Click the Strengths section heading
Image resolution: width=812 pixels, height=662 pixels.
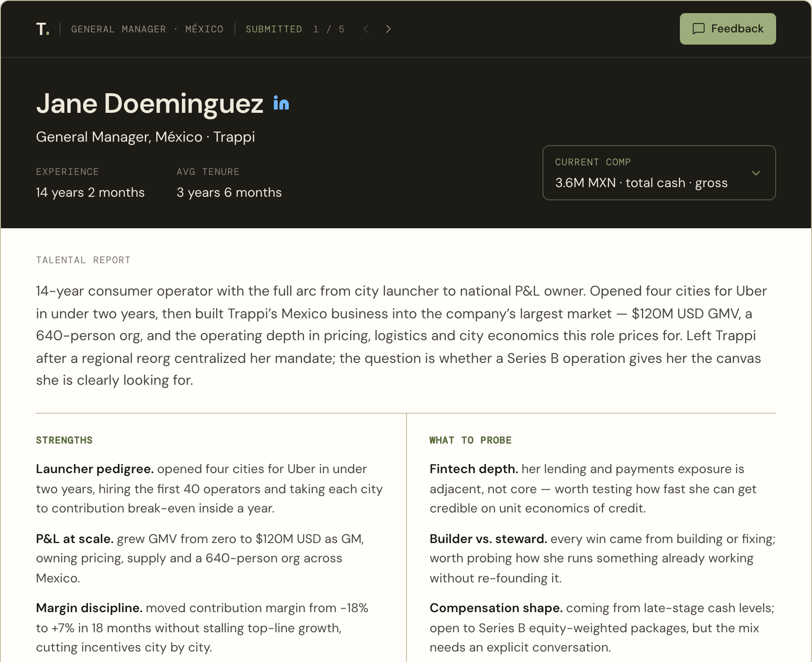64,440
